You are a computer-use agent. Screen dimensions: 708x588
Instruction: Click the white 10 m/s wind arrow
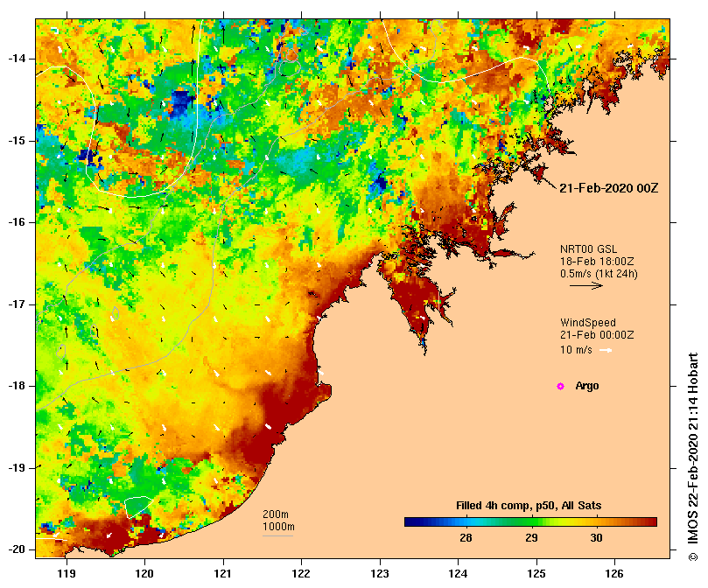point(606,350)
